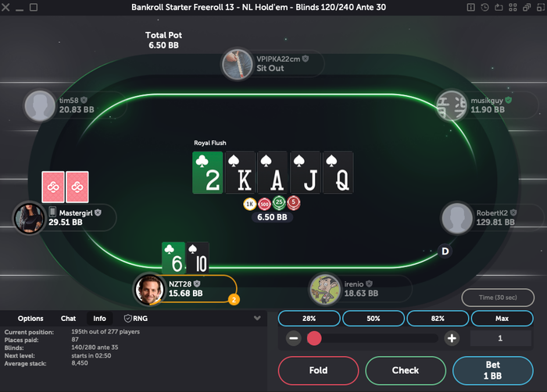Open the hand history clock icon
547x392 pixels.
coord(485,7)
